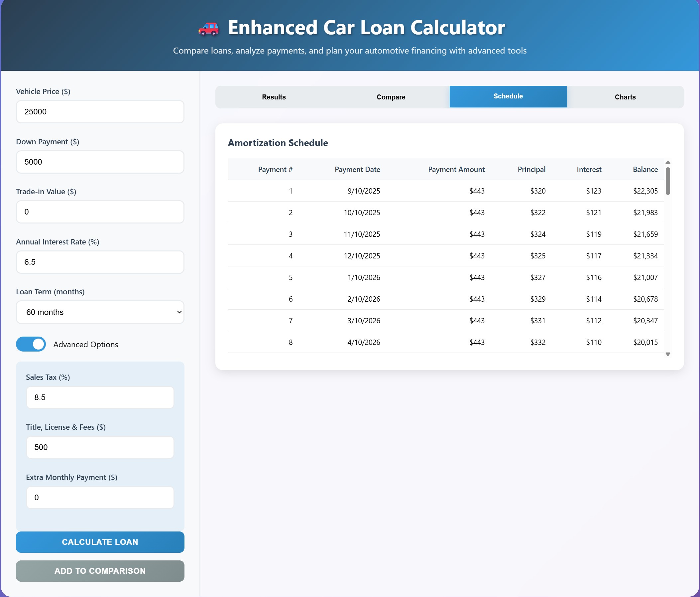Click the Trade-in Value field
The image size is (700, 597).
point(100,212)
